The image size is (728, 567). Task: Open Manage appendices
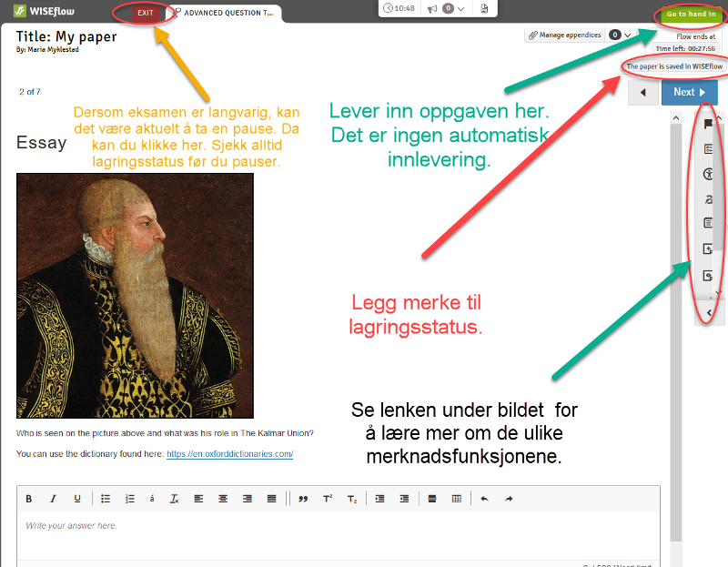point(565,35)
